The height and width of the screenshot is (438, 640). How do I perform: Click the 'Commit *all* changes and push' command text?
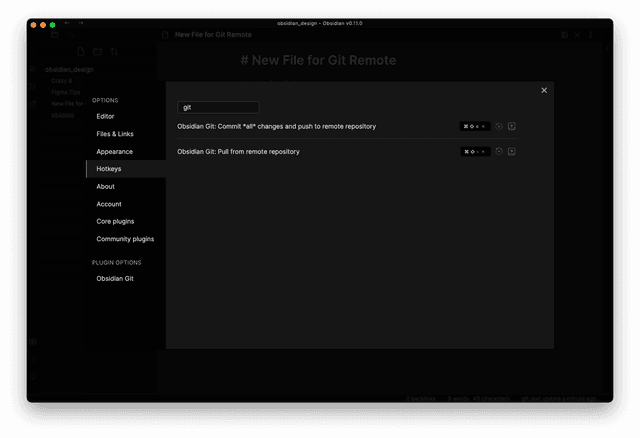(276, 127)
